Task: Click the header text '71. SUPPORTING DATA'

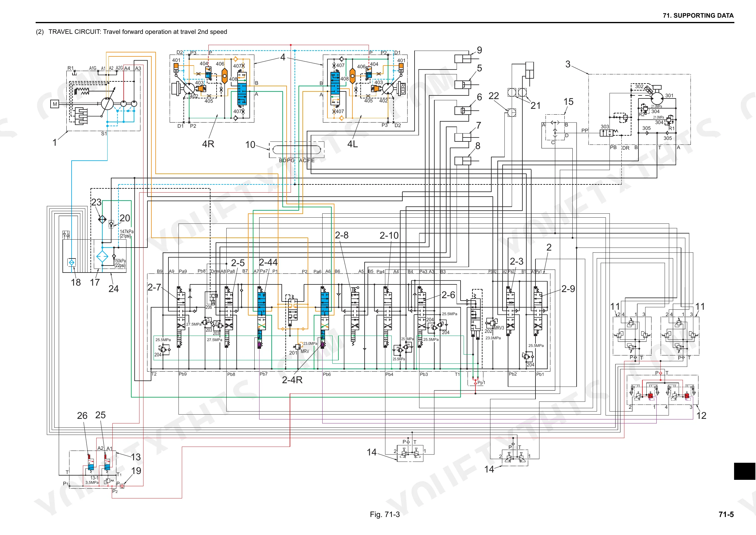Action: click(698, 16)
